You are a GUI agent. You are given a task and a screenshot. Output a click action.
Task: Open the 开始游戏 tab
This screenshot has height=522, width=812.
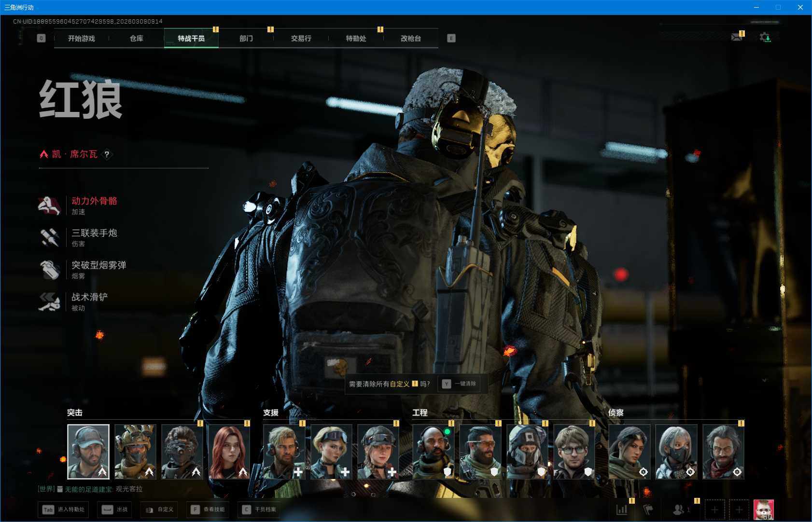81,39
